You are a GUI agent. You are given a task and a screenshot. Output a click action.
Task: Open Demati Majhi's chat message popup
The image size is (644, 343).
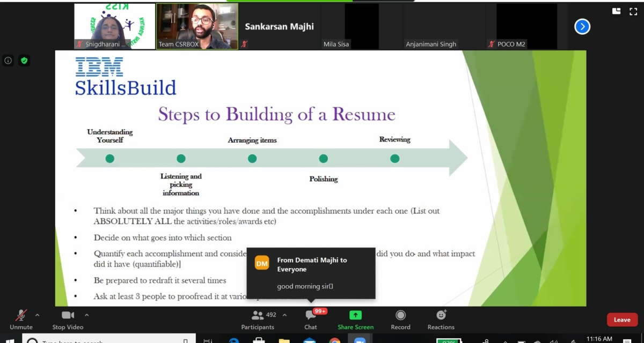pyautogui.click(x=311, y=272)
